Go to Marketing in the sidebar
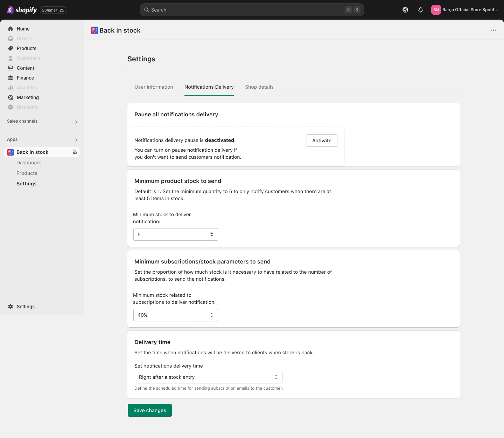Screen dimensions: 504x438 pos(28,97)
